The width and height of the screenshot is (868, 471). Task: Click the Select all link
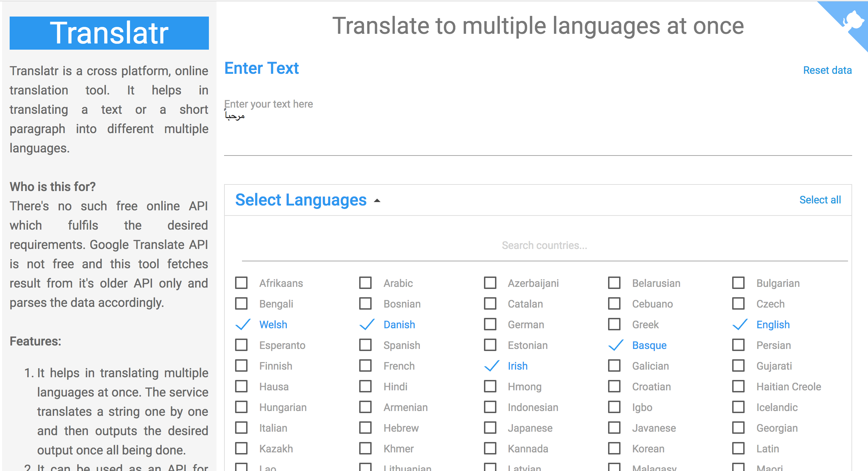pos(820,200)
